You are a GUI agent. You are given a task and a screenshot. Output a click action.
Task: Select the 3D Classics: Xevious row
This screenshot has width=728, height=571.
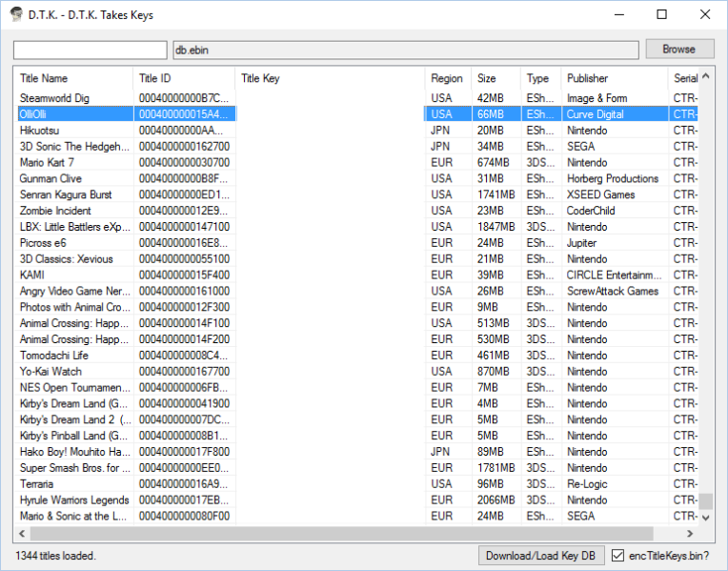[x=356, y=259]
